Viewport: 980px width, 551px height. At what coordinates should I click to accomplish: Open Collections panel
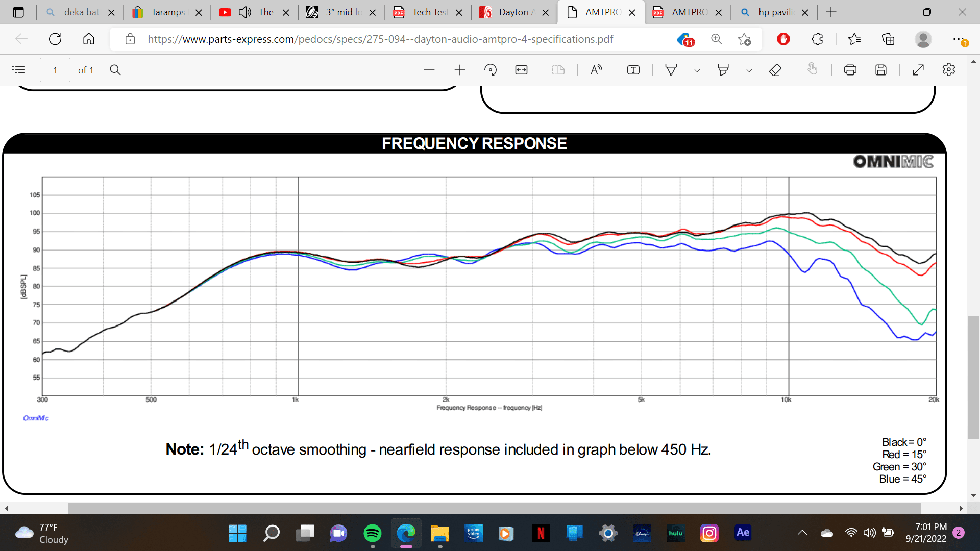(888, 39)
